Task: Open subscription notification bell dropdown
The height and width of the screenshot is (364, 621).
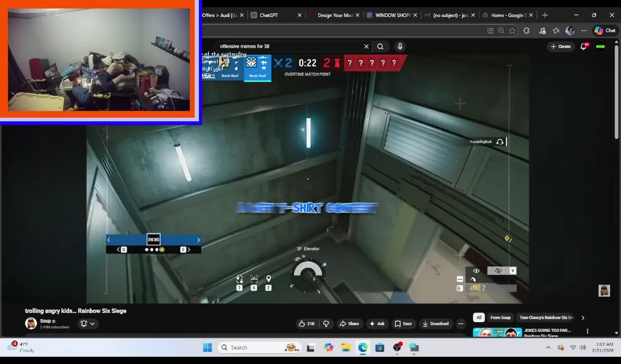Action: 87,324
